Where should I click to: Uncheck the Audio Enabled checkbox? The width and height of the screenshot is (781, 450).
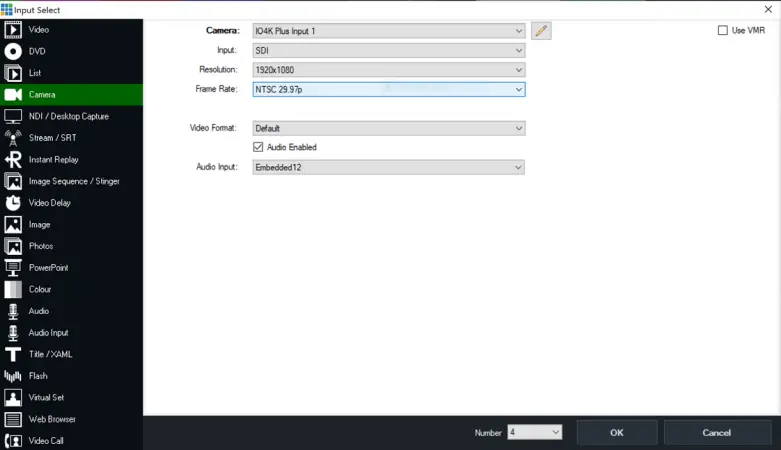click(x=258, y=147)
